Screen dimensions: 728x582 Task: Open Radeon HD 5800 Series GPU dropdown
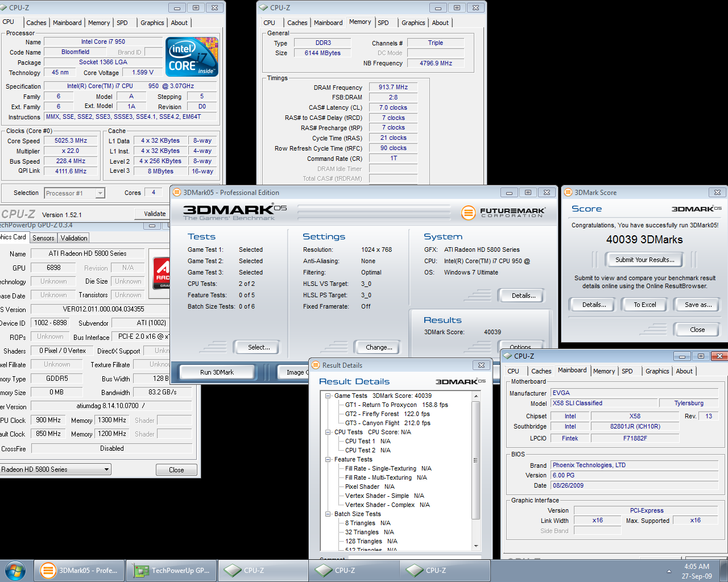pyautogui.click(x=106, y=469)
